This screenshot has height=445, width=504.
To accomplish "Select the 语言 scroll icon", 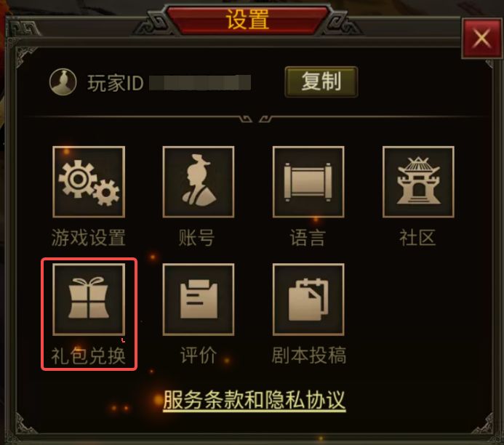I will tap(308, 182).
